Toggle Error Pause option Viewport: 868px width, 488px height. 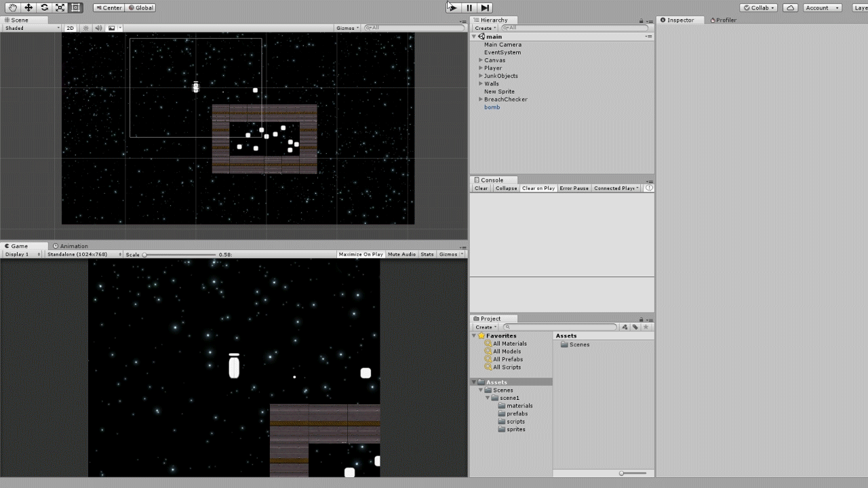point(574,188)
